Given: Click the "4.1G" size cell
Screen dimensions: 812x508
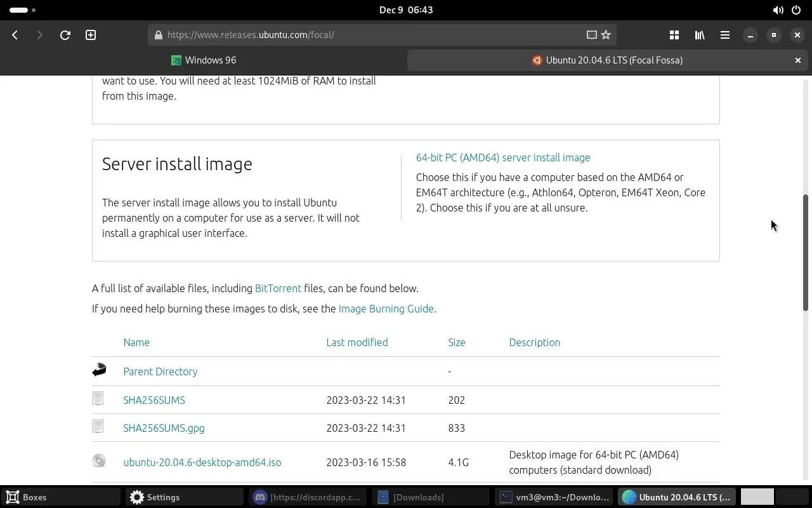Looking at the screenshot, I should pos(458,462).
